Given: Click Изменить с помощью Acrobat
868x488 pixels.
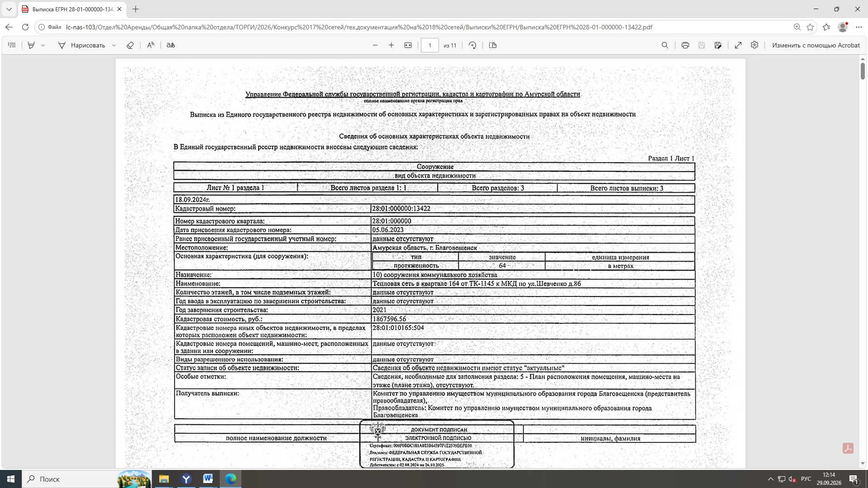Looking at the screenshot, I should pyautogui.click(x=816, y=45).
